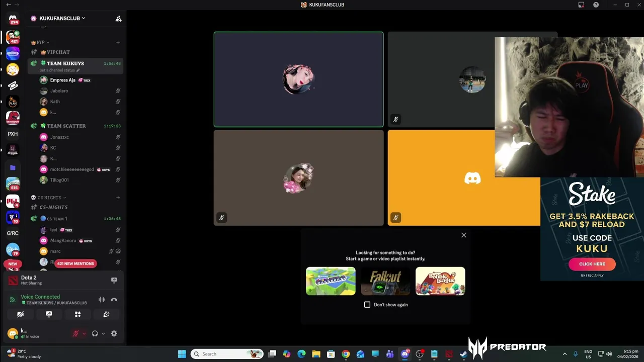
Task: Click the Share Your Screen button
Action: tap(49, 314)
